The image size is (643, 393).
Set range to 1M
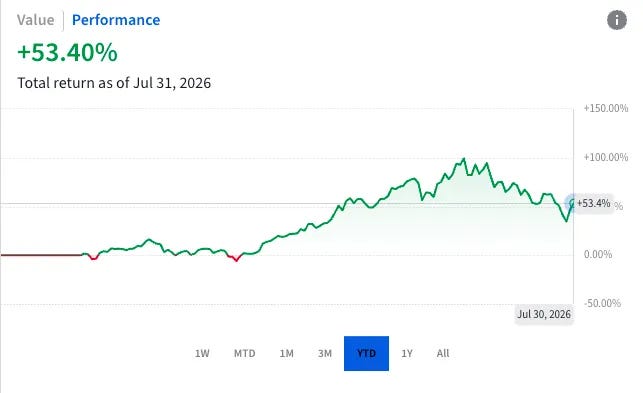pos(287,353)
